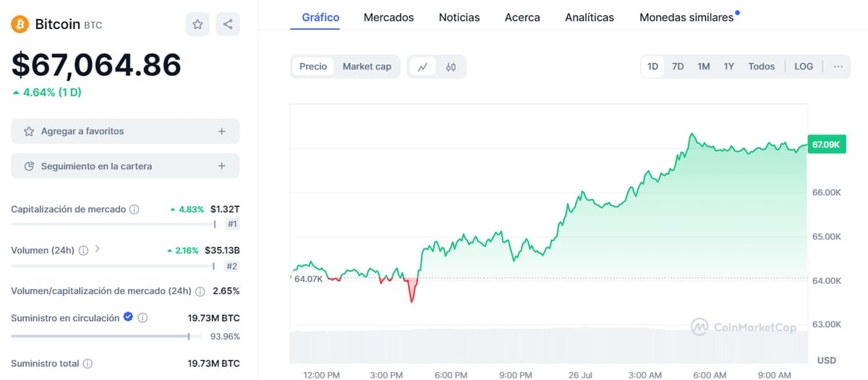
Task: Expand Agregar a favoritos plus sign
Action: click(221, 132)
